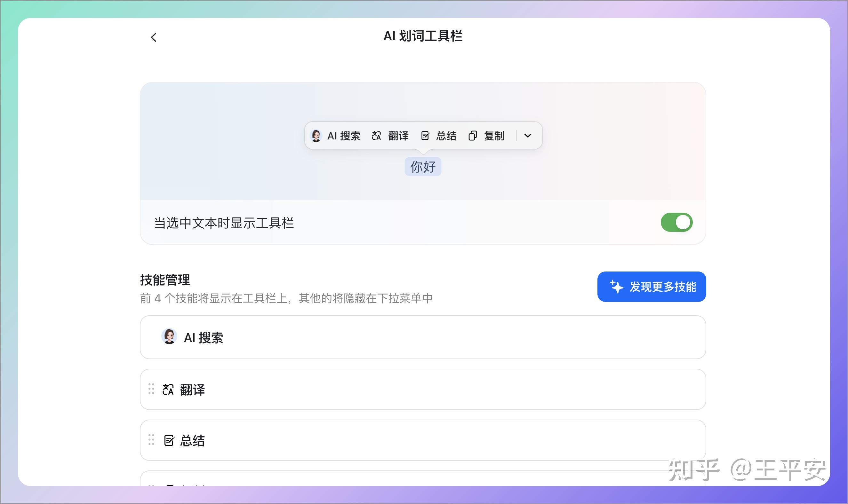Screen dimensions: 848x504
Task: Click the 复制 icon in preview toolbar
Action: click(473, 136)
